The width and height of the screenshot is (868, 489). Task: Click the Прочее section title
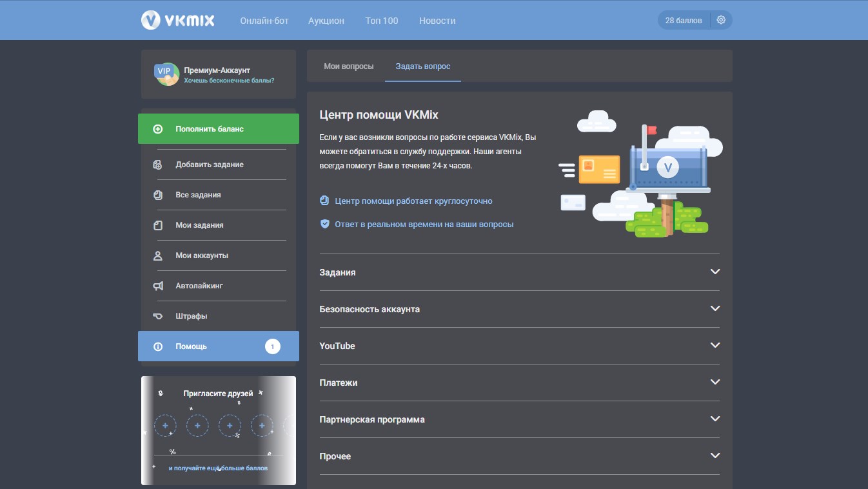[x=335, y=456]
